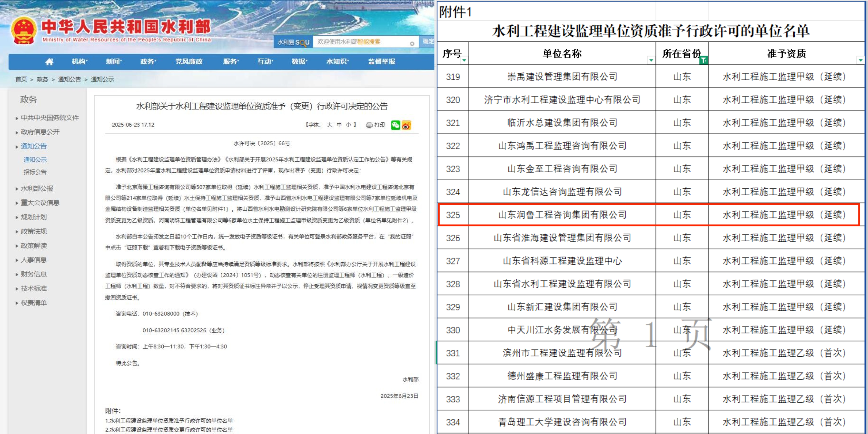Share article via Weibo icon
Image resolution: width=868 pixels, height=434 pixels.
tap(406, 125)
